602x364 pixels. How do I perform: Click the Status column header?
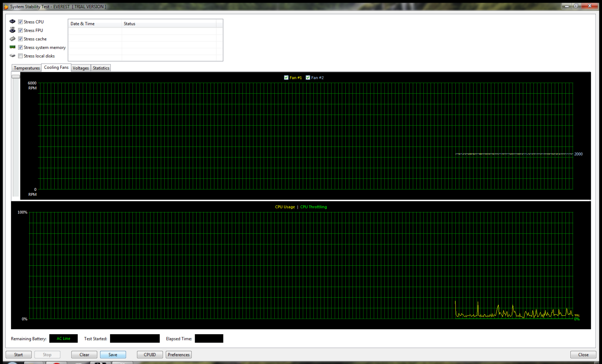(x=169, y=24)
